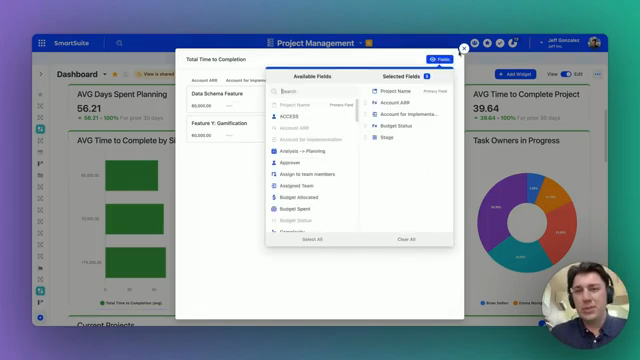
Task: Click the first round header icon left of the star
Action: coord(475,43)
